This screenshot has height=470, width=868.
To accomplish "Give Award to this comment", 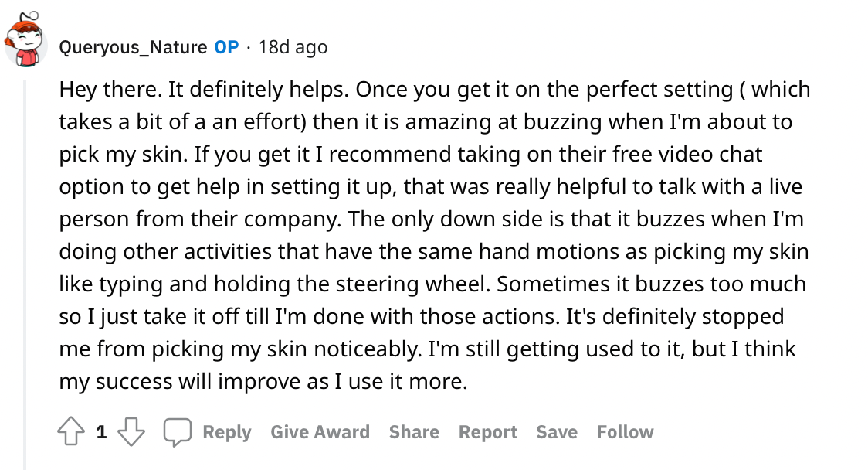I will point(320,432).
